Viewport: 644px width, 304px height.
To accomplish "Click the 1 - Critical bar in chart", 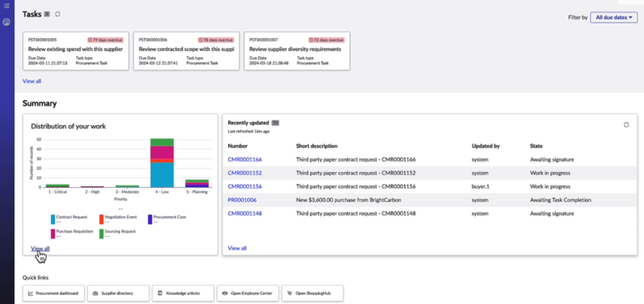I will [x=57, y=186].
